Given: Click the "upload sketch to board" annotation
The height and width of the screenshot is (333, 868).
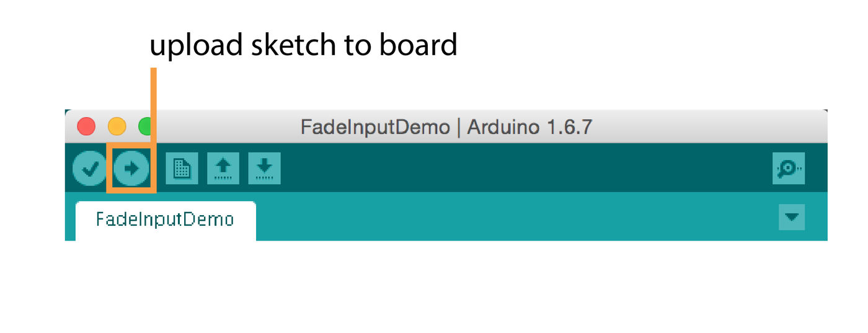Looking at the screenshot, I should pos(303,45).
